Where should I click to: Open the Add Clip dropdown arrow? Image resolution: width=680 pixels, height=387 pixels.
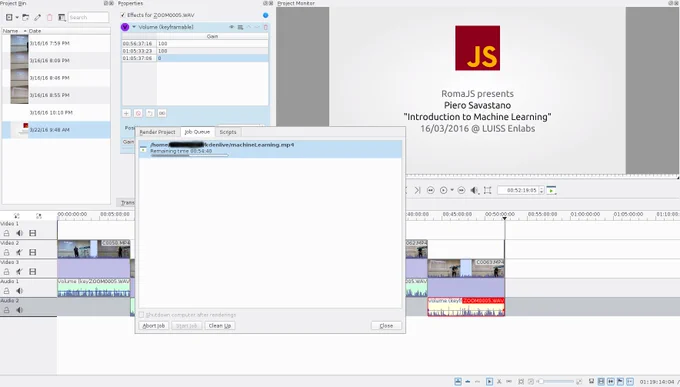click(17, 17)
